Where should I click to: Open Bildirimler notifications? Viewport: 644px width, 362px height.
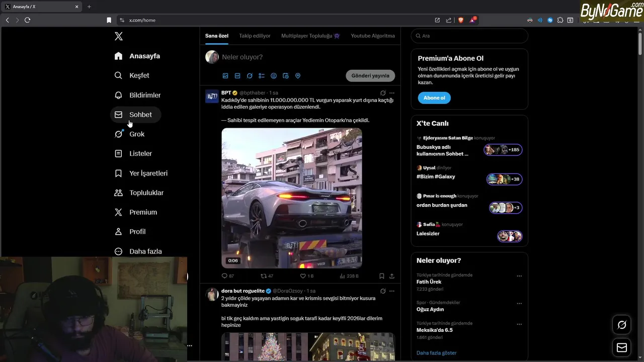pos(138,95)
